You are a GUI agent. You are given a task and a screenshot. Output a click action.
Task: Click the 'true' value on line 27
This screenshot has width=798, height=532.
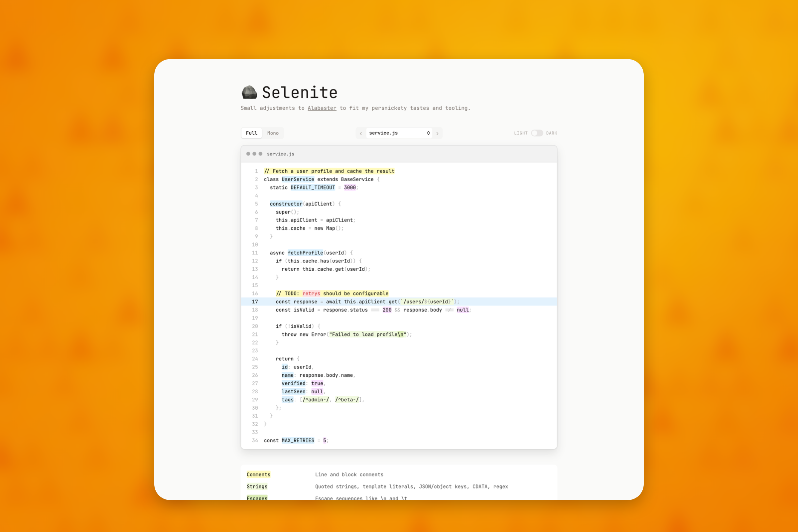click(317, 383)
